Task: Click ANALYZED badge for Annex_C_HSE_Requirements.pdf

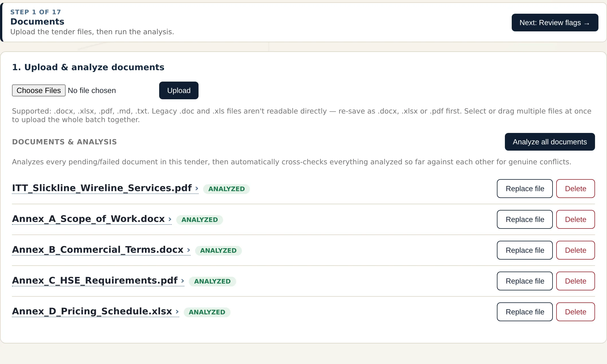Action: (212, 281)
